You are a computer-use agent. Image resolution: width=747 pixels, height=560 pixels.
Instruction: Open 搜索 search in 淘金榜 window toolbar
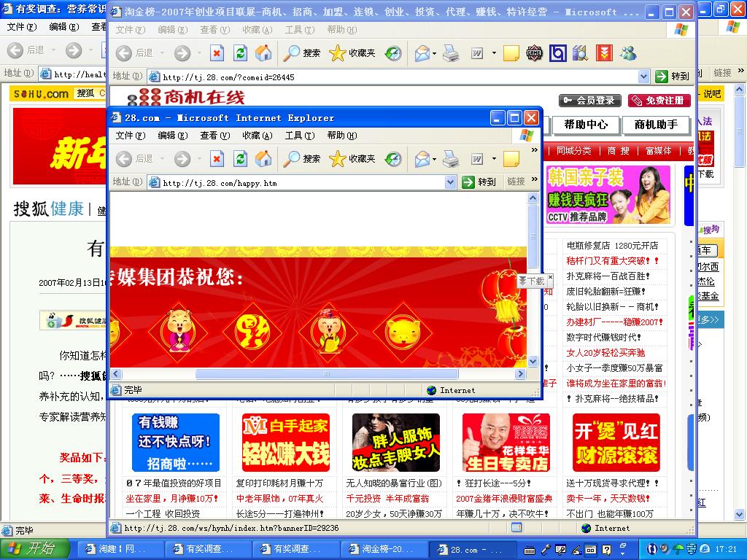[x=301, y=52]
